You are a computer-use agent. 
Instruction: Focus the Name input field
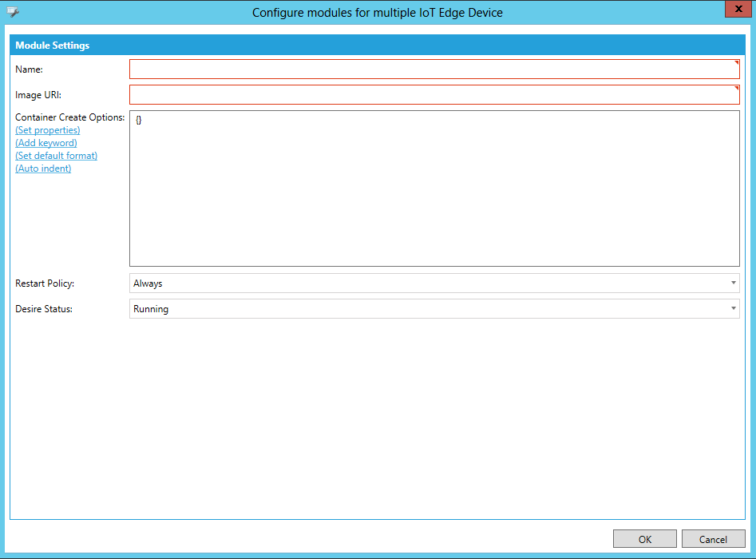[434, 69]
